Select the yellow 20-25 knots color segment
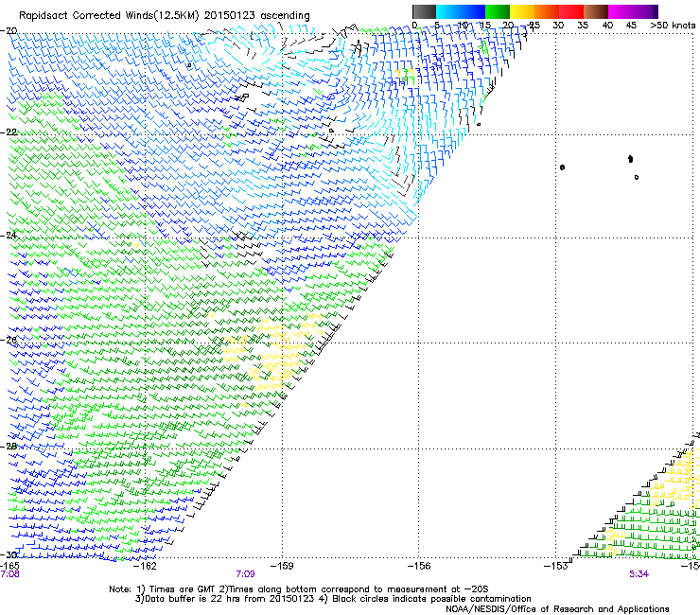The image size is (700, 615). tap(522, 11)
